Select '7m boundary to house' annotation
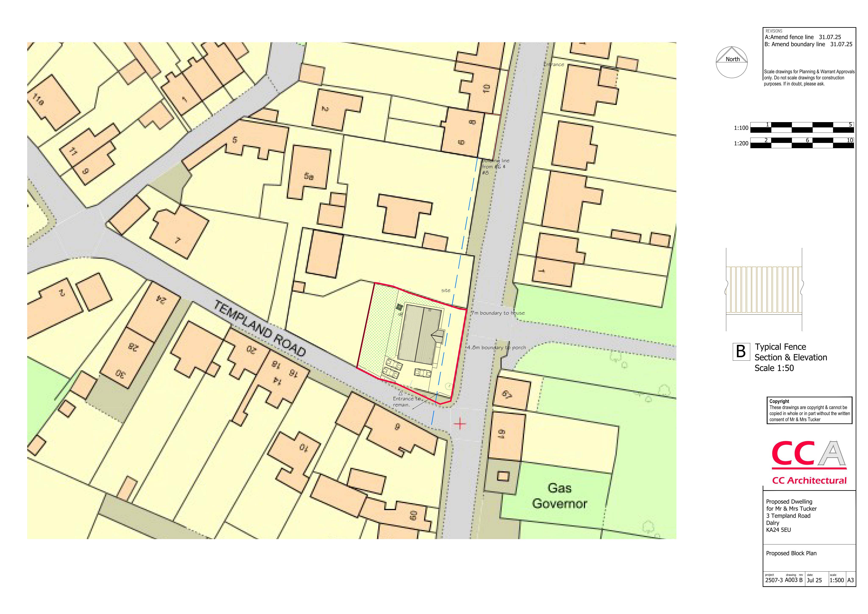This screenshot has width=868, height=614. tap(498, 313)
